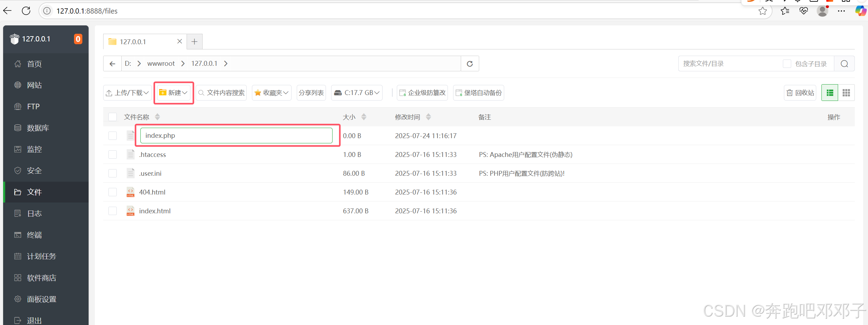Open Logs (日志) in sidebar

click(x=46, y=214)
